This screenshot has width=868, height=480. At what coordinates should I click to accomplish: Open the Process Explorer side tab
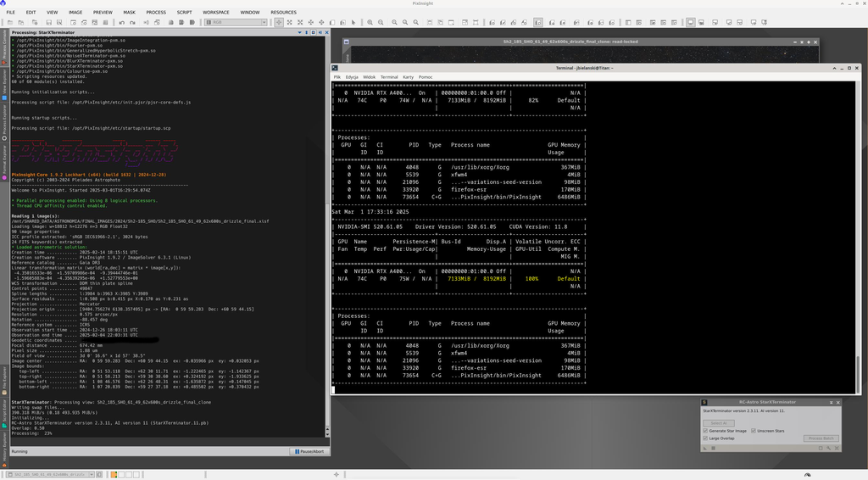click(4, 122)
